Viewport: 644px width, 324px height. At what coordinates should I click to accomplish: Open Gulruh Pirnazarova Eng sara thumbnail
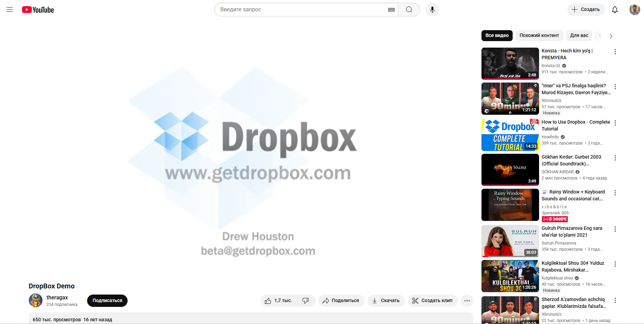(x=510, y=241)
